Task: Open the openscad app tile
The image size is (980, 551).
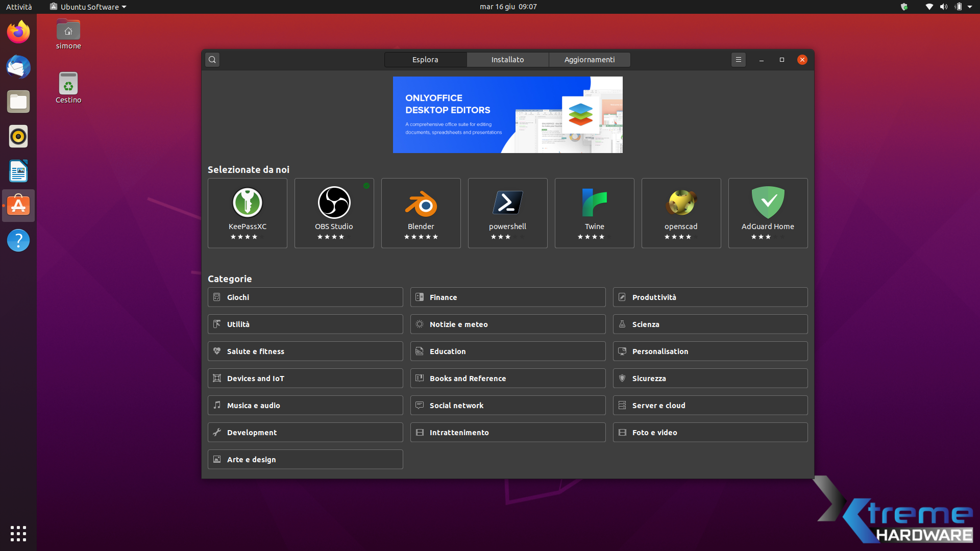Action: pyautogui.click(x=681, y=213)
